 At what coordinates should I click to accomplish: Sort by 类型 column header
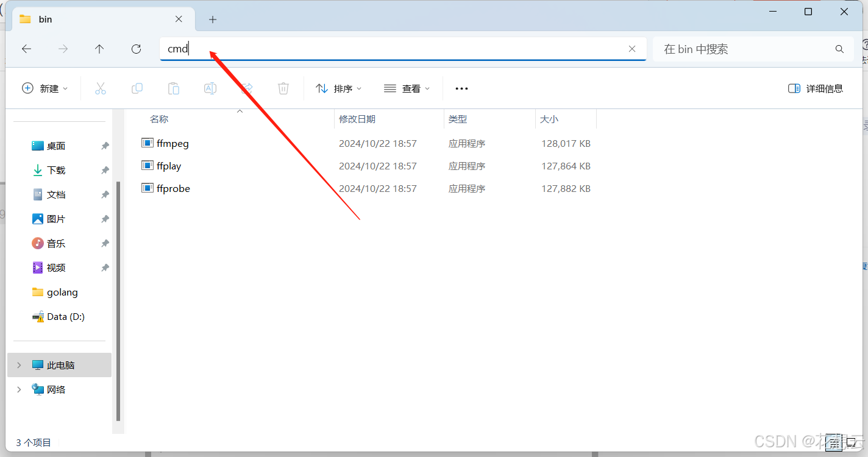tap(458, 119)
